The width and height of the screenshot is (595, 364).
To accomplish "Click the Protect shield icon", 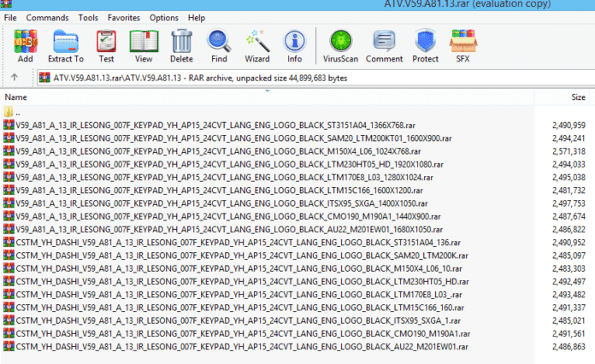I will [x=426, y=44].
